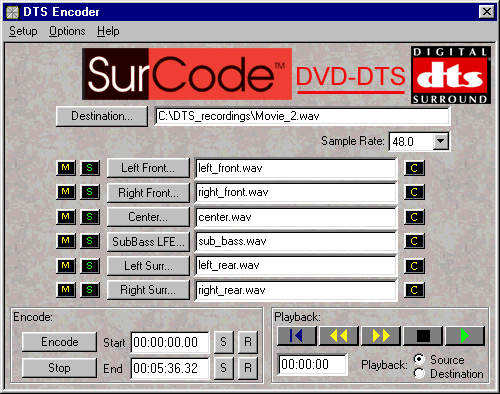Click the black stop playback button
Image resolution: width=500 pixels, height=394 pixels.
point(423,336)
